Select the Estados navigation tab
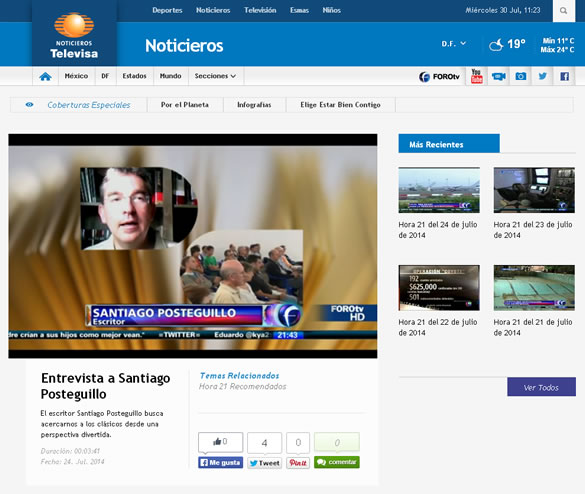 (134, 76)
